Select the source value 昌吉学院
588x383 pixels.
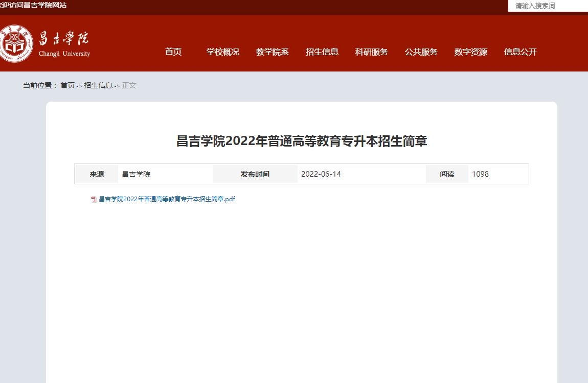[136, 174]
